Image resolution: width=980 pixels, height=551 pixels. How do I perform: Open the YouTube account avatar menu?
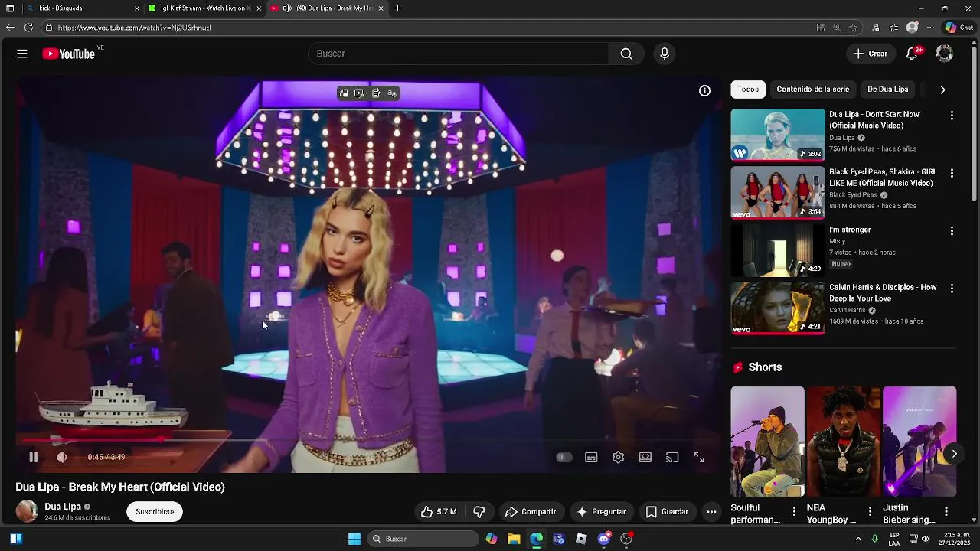[945, 54]
